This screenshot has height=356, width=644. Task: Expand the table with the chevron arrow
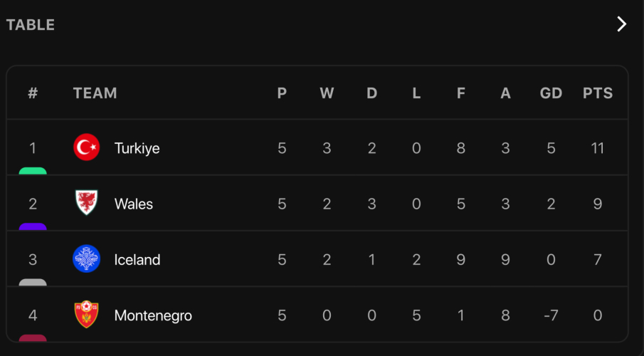coord(621,24)
